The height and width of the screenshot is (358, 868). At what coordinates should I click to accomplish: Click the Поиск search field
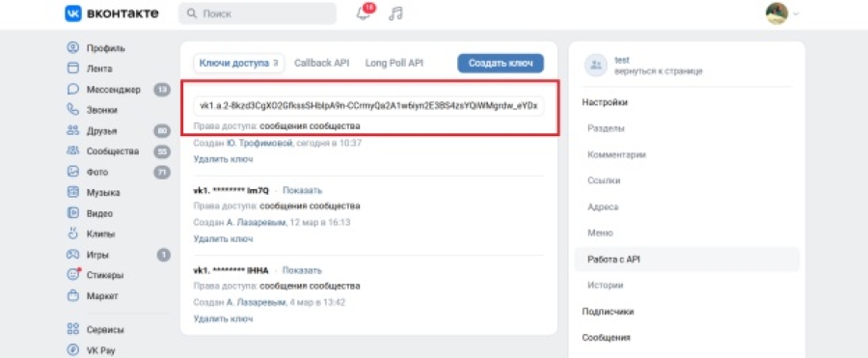[258, 14]
